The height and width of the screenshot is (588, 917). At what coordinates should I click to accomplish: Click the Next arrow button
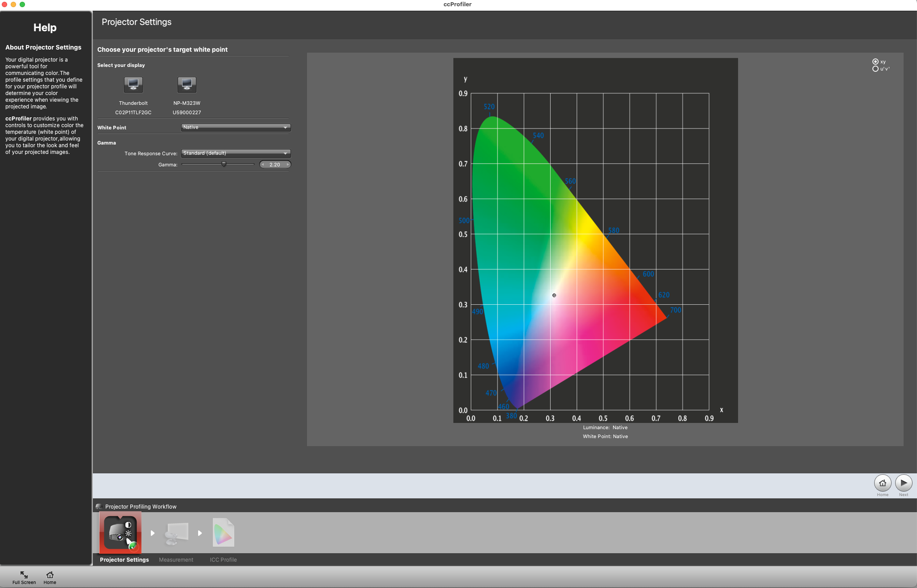pyautogui.click(x=903, y=483)
